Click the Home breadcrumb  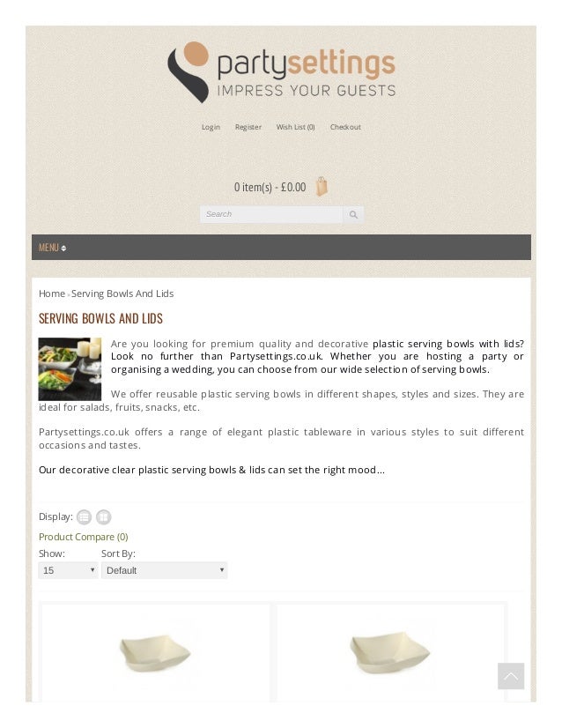pyautogui.click(x=52, y=293)
